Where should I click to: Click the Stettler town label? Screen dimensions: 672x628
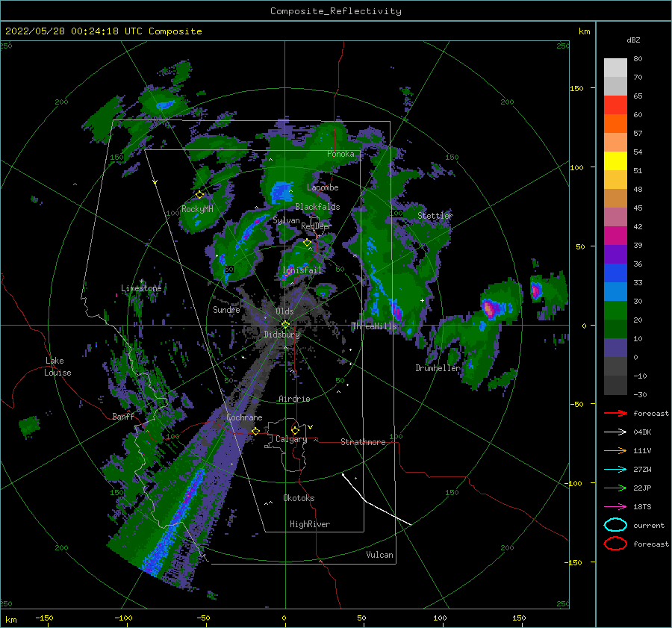click(435, 216)
